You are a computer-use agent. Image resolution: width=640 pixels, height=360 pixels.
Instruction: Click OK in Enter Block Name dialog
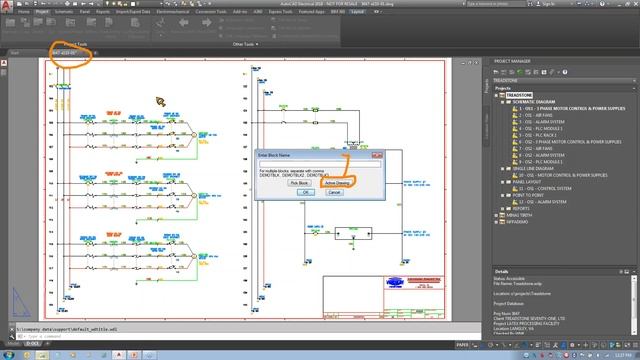305,192
